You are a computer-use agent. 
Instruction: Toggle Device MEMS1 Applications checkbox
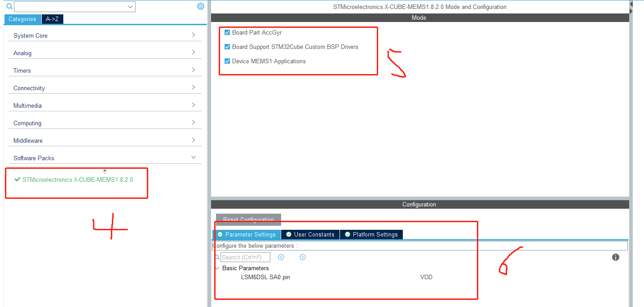pyautogui.click(x=227, y=61)
